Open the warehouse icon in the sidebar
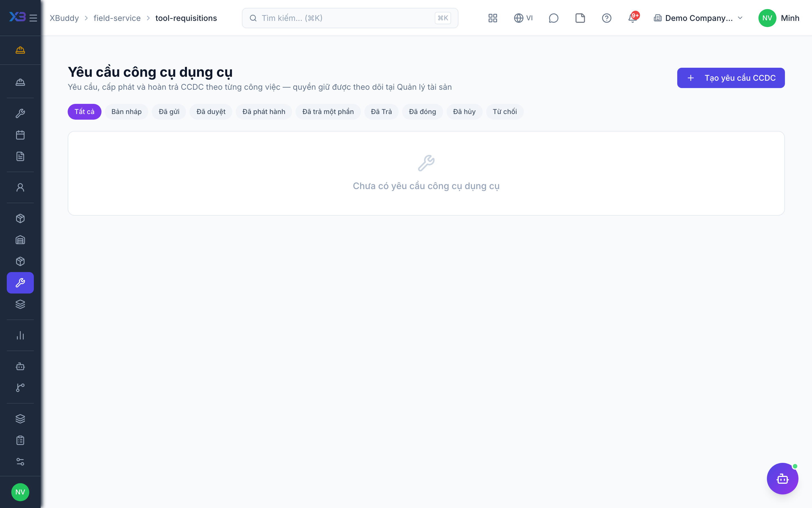This screenshot has width=812, height=508. click(20, 240)
